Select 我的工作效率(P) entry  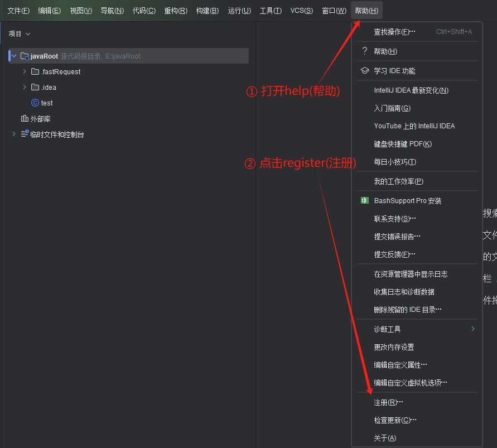[x=417, y=181]
